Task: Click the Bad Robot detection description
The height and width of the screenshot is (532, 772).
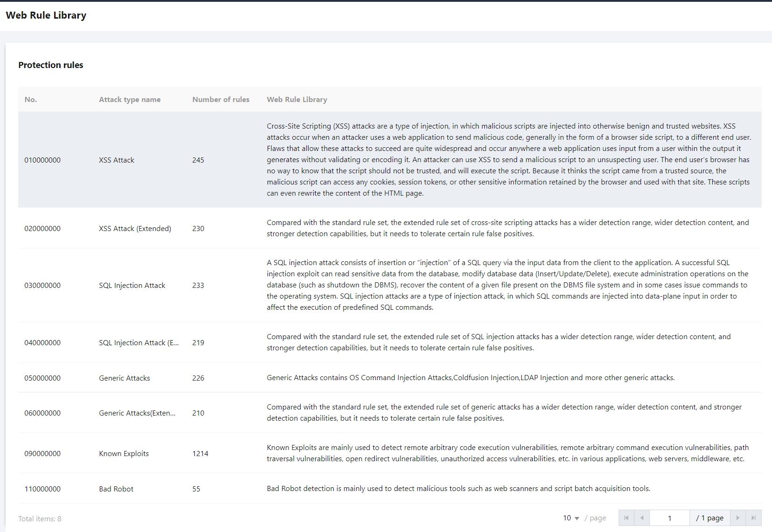Action: coord(458,488)
